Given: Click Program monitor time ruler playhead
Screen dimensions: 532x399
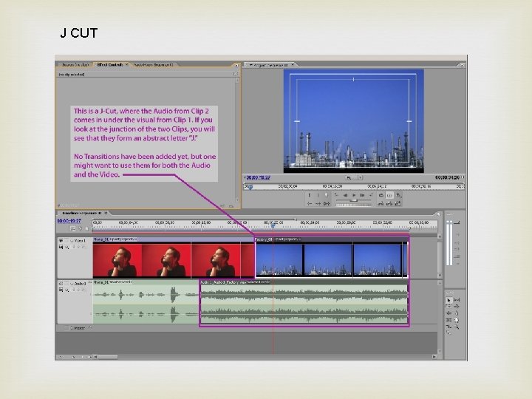Looking at the screenshot, I should (250, 187).
